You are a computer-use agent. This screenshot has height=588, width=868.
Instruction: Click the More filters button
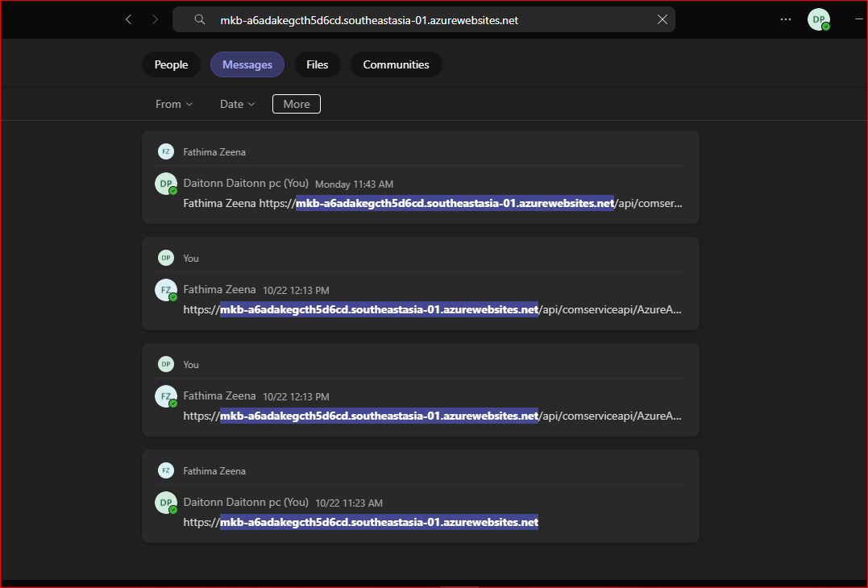[x=297, y=104]
